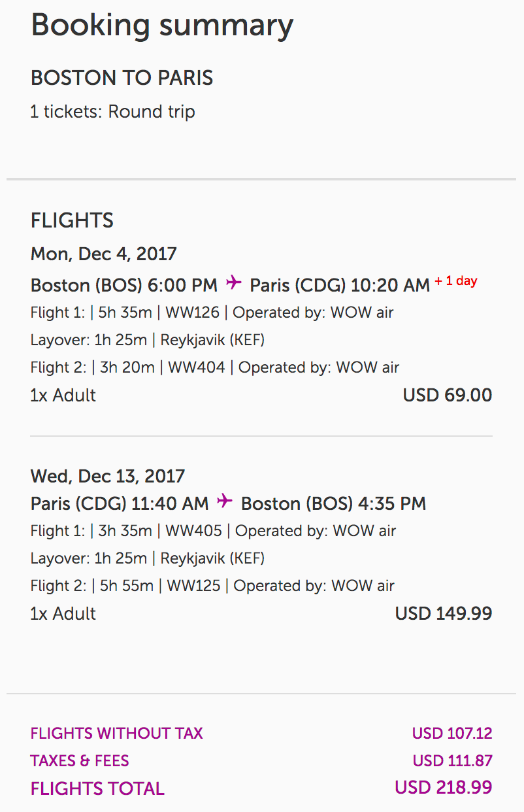Click the USD 111.87 taxes amount

[452, 761]
